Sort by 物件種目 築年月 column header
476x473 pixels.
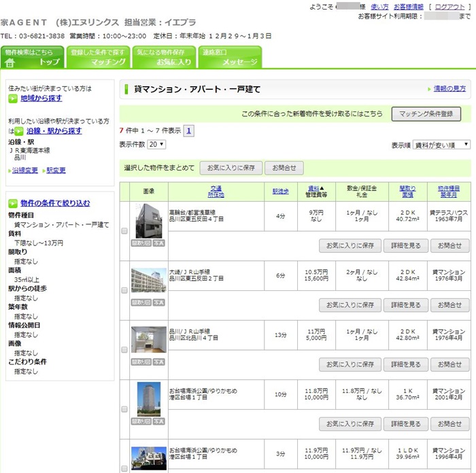point(449,192)
